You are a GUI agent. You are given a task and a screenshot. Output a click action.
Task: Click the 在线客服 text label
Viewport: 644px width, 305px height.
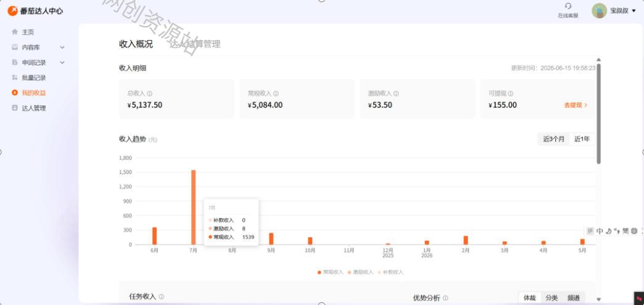click(568, 15)
